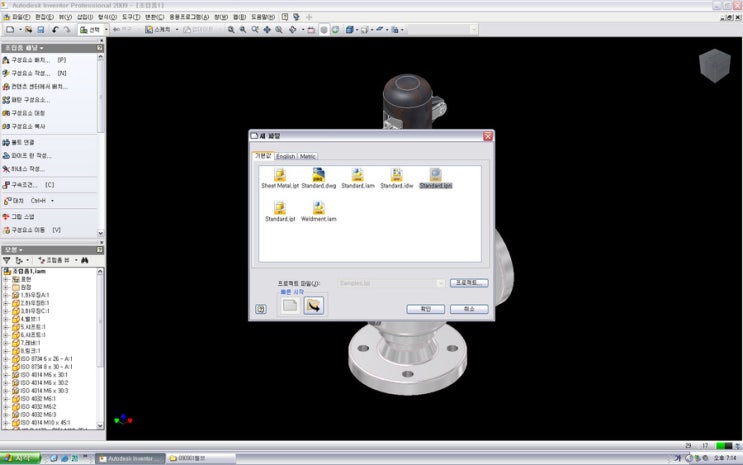Screen dimensions: 743x465
Task: Click the Quick Start New file icon
Action: point(290,306)
